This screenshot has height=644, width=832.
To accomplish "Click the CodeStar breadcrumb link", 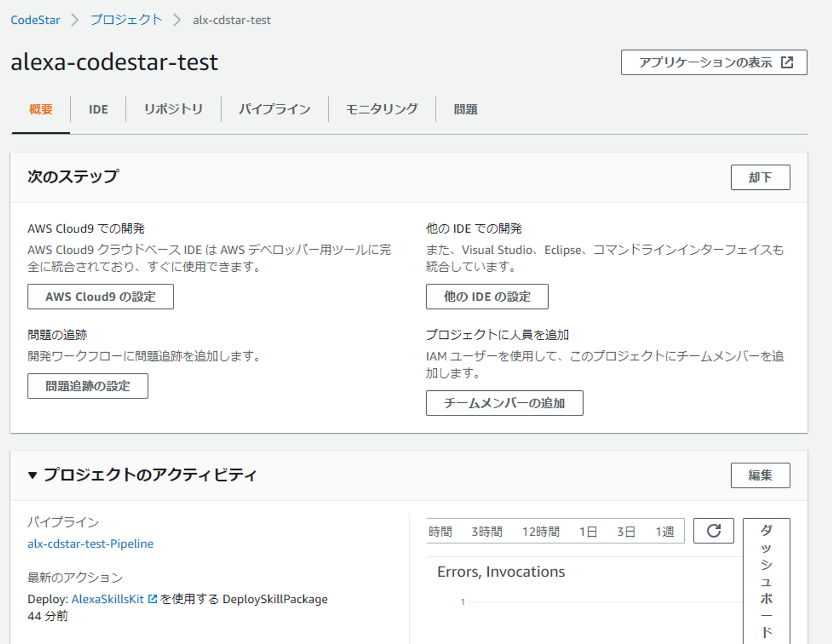I will click(x=35, y=20).
